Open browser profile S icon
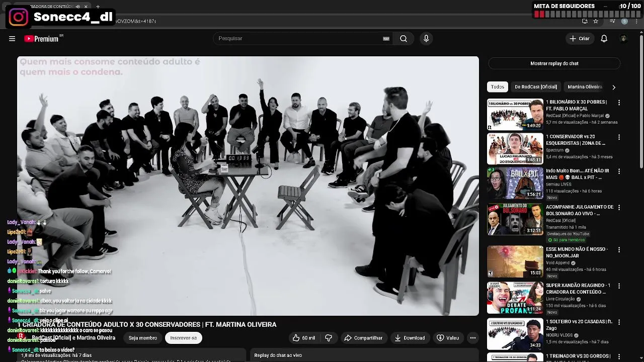The width and height of the screenshot is (644, 362). pyautogui.click(x=624, y=21)
